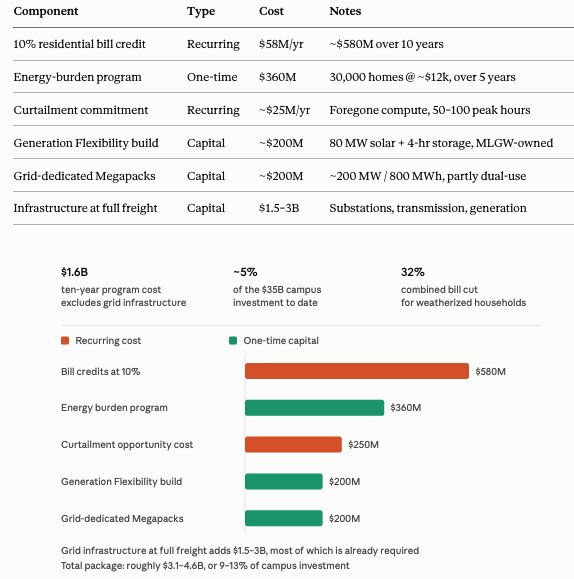The image size is (574, 579).
Task: Click the Generation Flexibility build green bar
Action: point(284,482)
